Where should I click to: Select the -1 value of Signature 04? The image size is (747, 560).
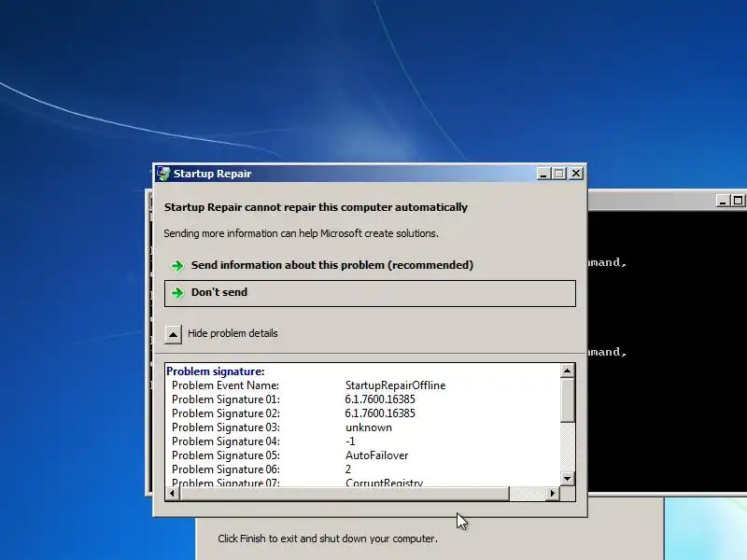click(350, 441)
